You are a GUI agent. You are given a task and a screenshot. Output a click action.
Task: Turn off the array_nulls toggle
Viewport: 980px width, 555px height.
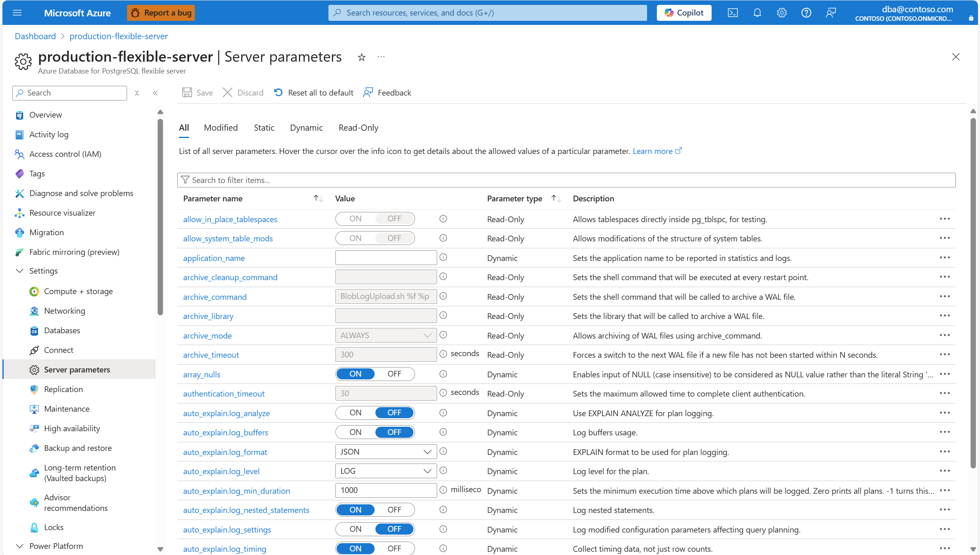tap(394, 374)
